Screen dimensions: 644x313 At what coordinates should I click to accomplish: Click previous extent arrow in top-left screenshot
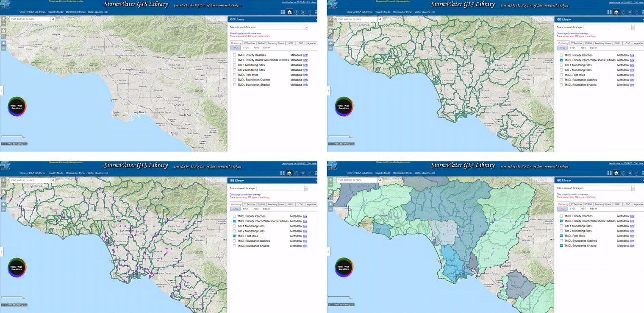point(3,43)
